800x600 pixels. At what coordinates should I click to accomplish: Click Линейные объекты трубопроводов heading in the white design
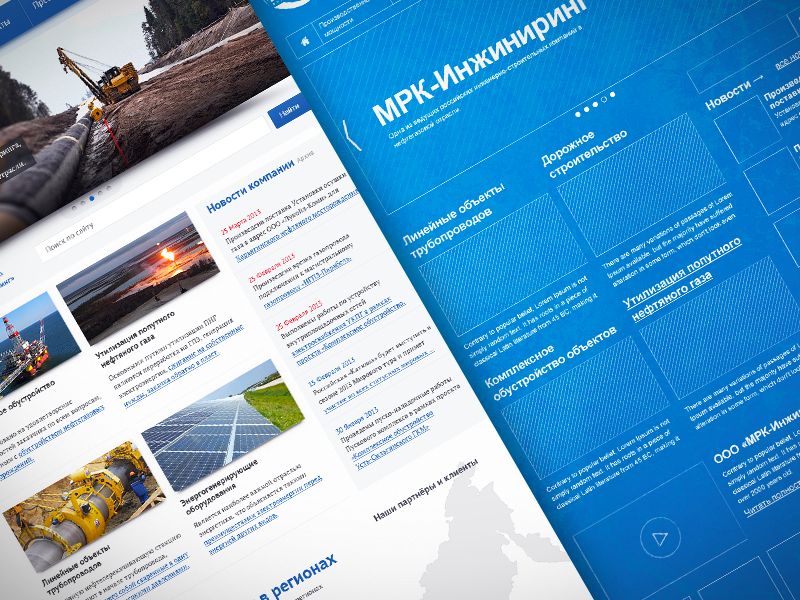77,570
